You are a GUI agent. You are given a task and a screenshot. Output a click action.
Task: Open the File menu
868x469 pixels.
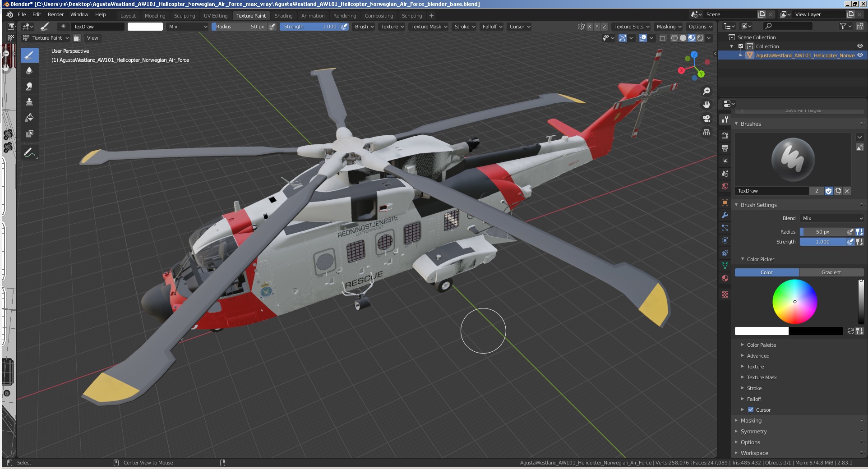point(22,14)
